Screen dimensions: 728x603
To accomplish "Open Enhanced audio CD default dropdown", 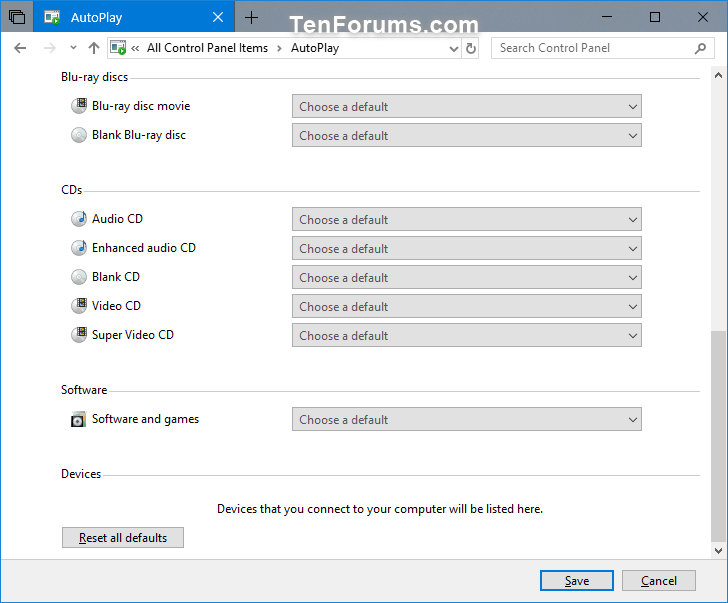I will (x=467, y=248).
